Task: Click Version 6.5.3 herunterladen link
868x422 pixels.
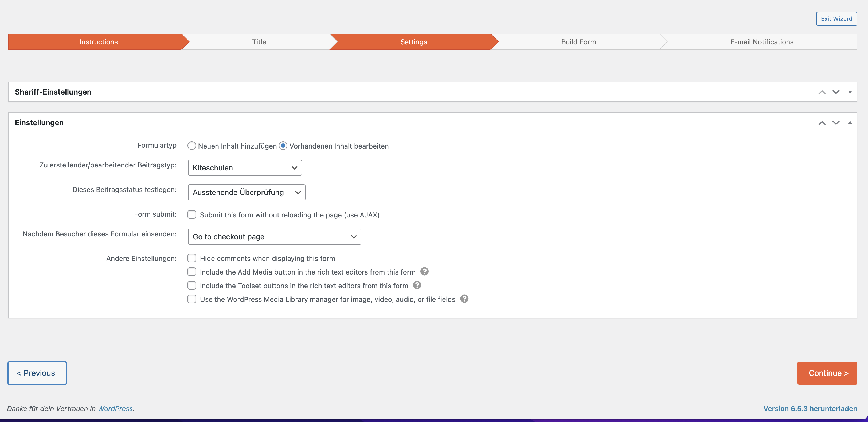Action: pyautogui.click(x=810, y=409)
